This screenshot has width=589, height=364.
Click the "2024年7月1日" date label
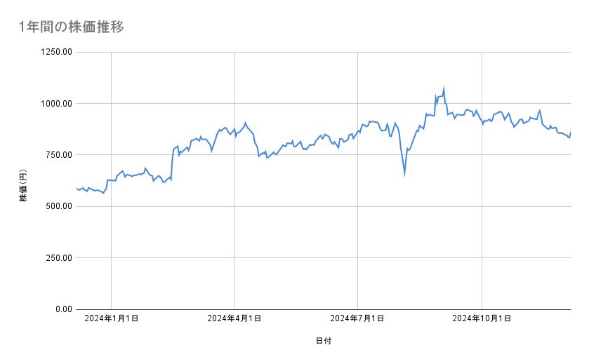357,319
